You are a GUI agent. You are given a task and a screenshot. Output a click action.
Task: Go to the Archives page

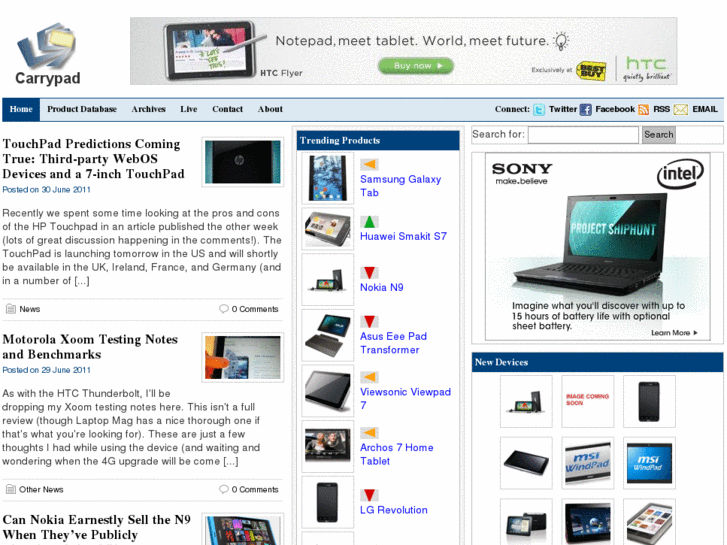(x=148, y=109)
